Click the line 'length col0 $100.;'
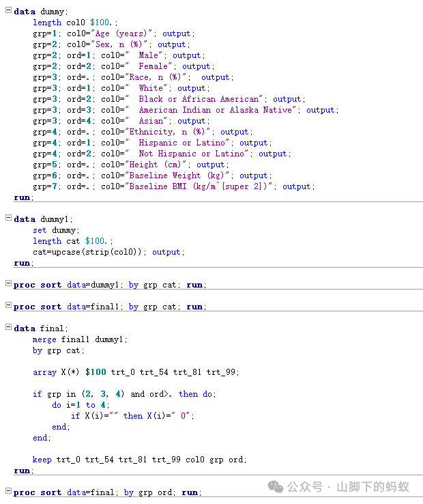 (x=75, y=23)
